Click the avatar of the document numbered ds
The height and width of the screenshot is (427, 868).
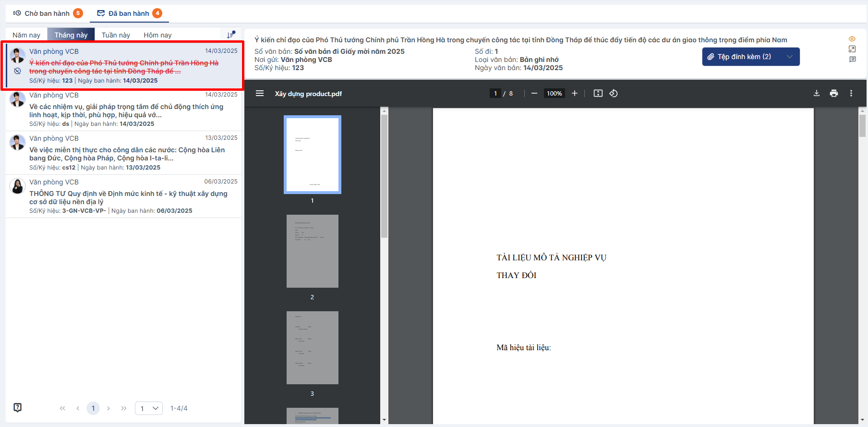(x=18, y=99)
